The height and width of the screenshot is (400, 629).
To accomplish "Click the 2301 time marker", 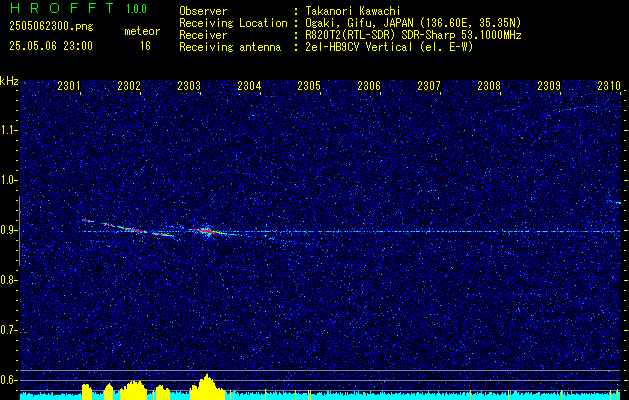I will click(x=69, y=86).
